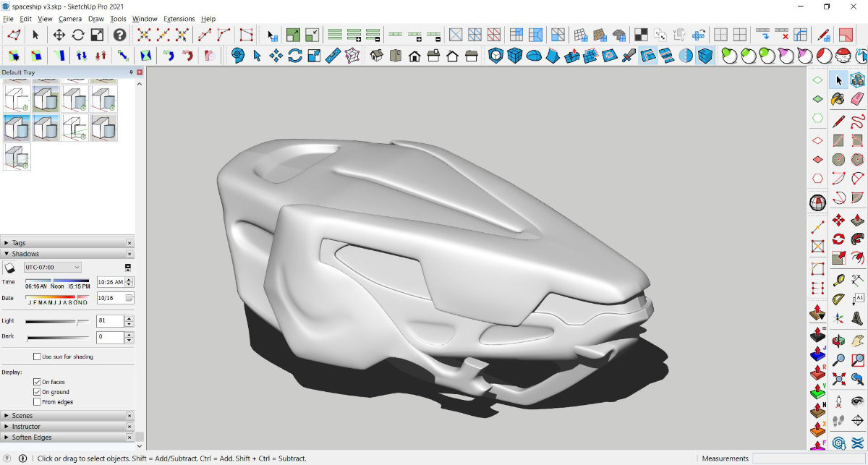The height and width of the screenshot is (465, 868).
Task: Click the Santa face icon in toolbar
Action: pyautogui.click(x=842, y=56)
